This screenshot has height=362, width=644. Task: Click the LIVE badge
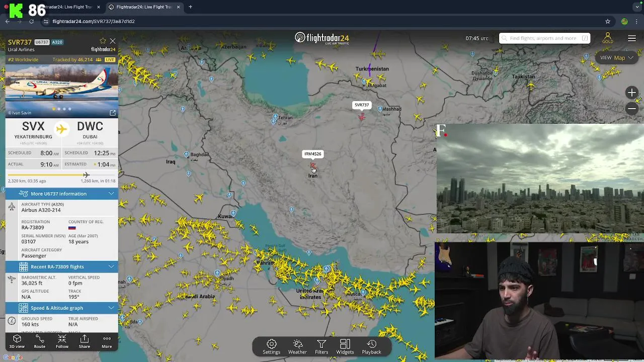click(x=110, y=59)
